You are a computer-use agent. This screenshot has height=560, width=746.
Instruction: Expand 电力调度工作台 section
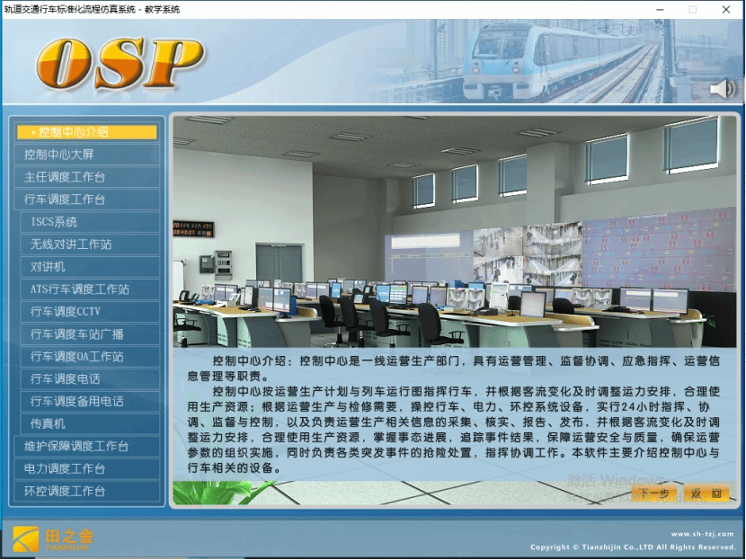pyautogui.click(x=86, y=468)
